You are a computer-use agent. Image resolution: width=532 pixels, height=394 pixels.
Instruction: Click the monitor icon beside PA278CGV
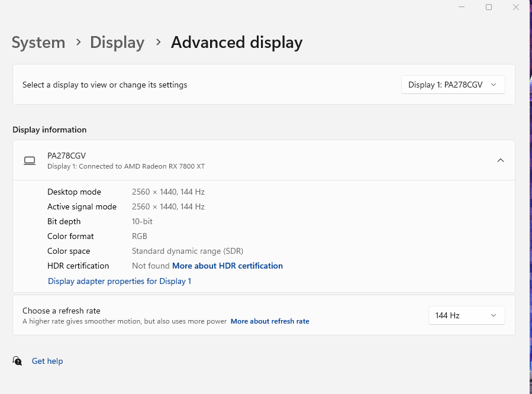30,160
